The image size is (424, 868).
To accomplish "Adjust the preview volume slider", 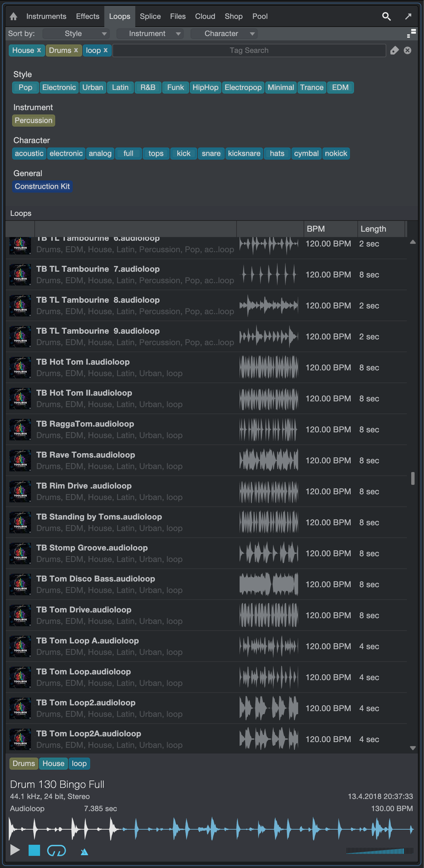I will [380, 851].
